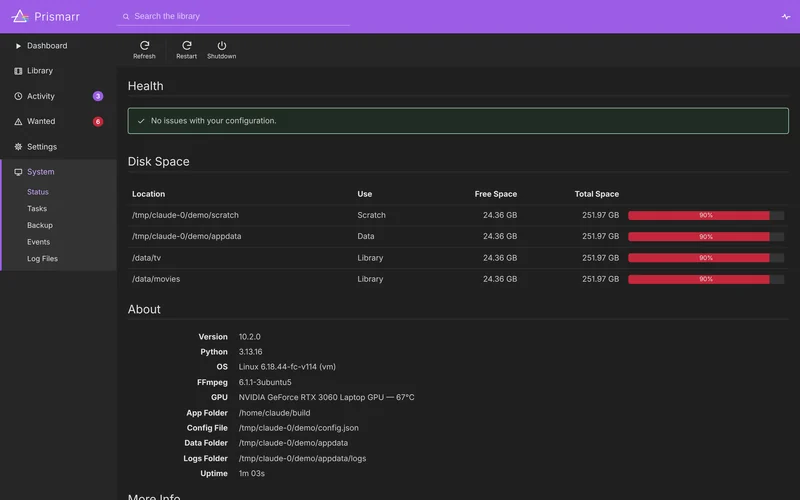Click the No issues with your configuration message

coord(213,121)
